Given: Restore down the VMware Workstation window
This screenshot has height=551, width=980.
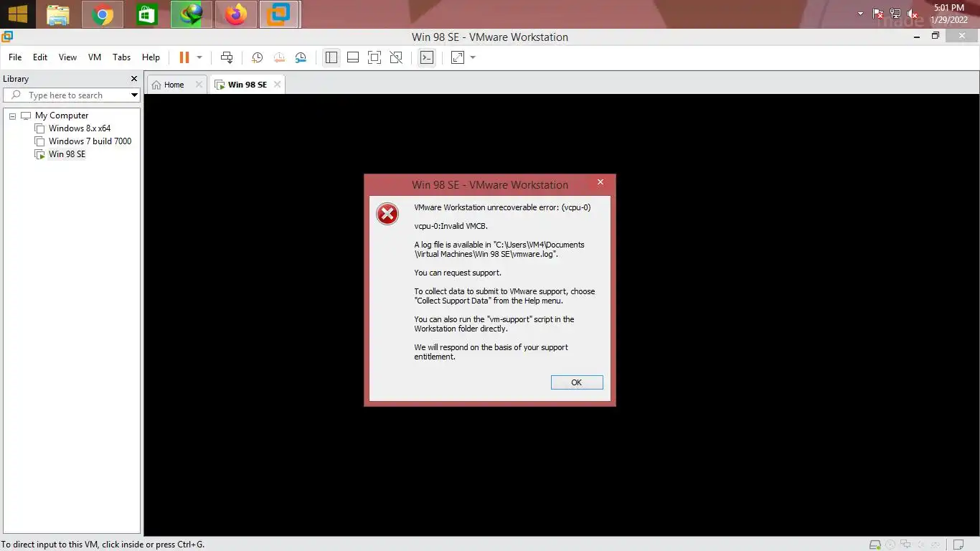Looking at the screenshot, I should (x=936, y=35).
